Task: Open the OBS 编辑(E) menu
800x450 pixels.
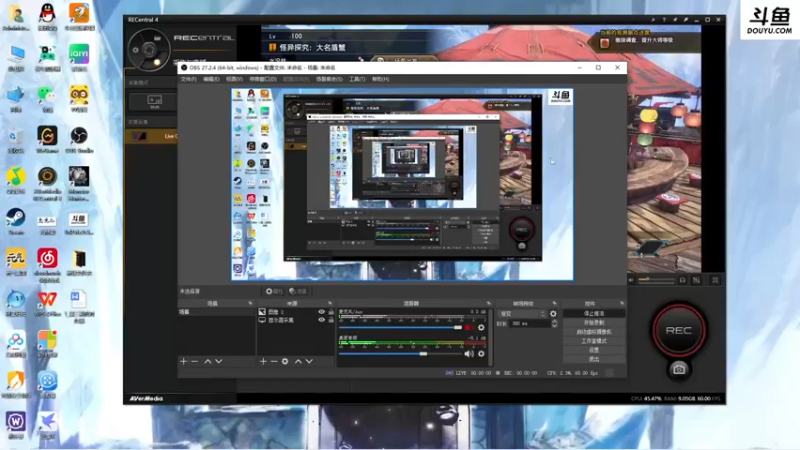Action: click(x=211, y=79)
